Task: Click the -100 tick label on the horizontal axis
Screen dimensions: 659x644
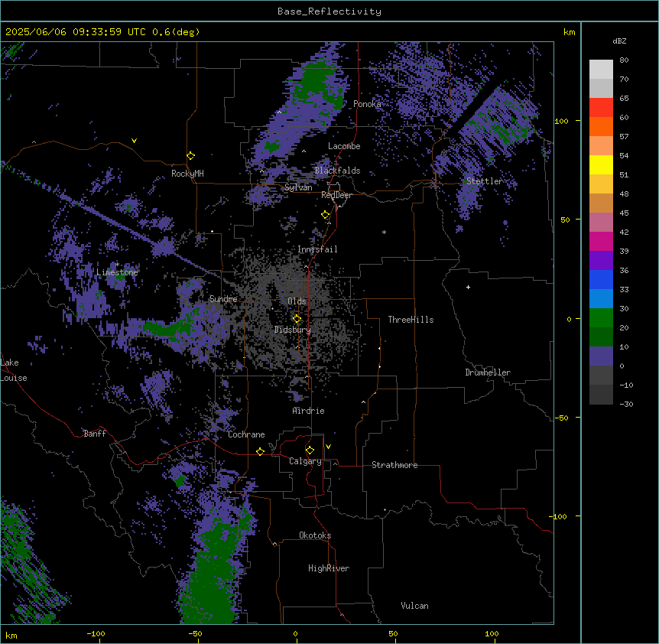Action: (x=96, y=633)
